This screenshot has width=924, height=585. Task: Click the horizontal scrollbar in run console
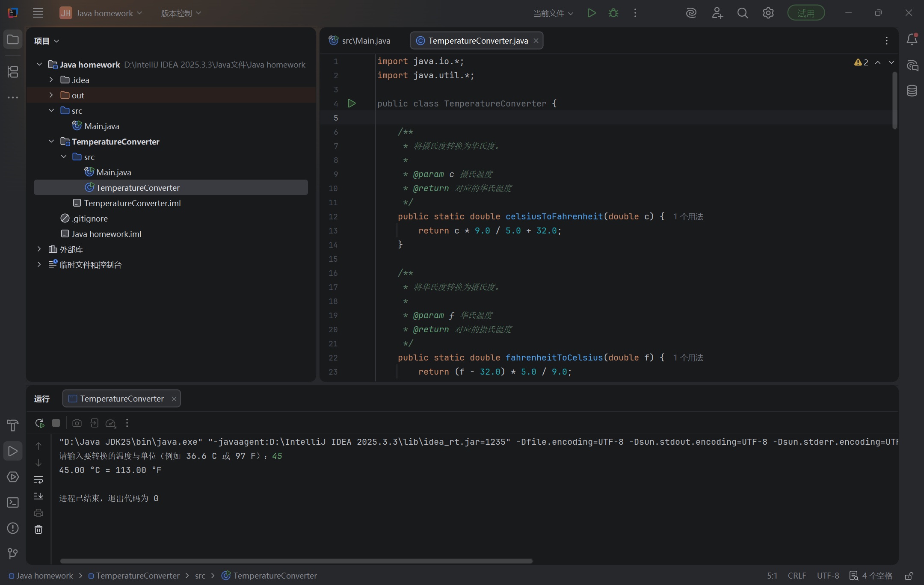(296, 561)
